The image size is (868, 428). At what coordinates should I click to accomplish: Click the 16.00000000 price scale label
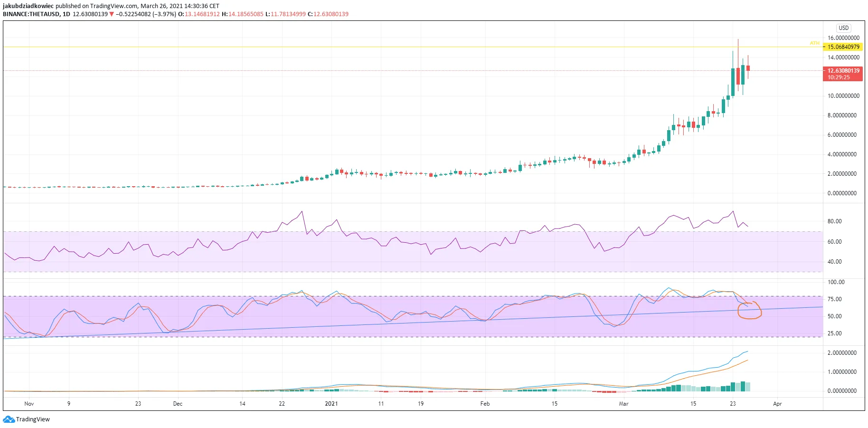843,38
